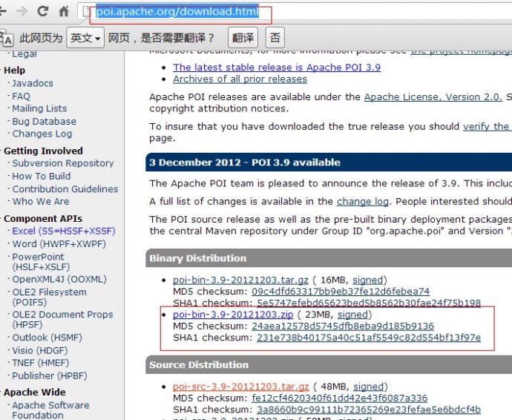The height and width of the screenshot is (420, 512).
Task: Open SHA1 checksum starting 5e5747efebd
Action: click(x=369, y=303)
